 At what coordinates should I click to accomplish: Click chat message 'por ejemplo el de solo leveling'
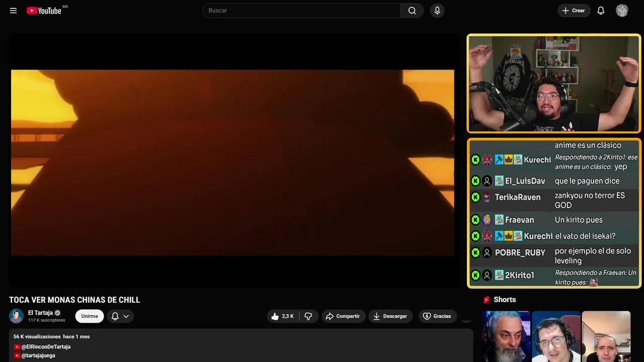pyautogui.click(x=593, y=256)
